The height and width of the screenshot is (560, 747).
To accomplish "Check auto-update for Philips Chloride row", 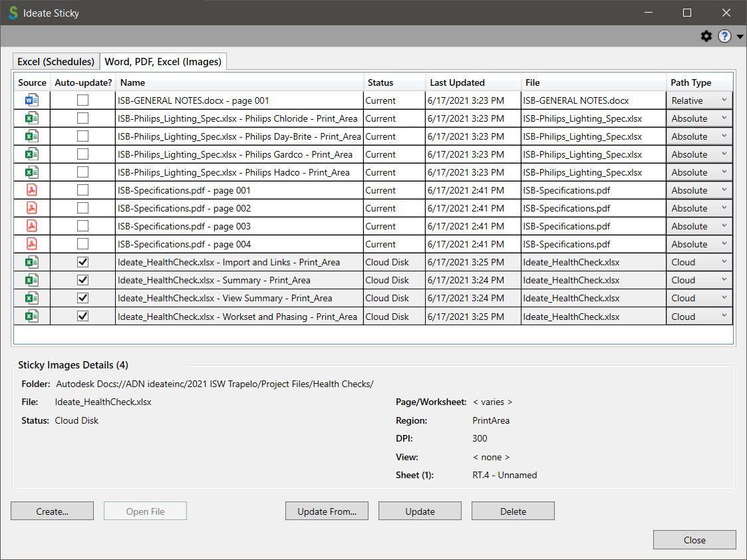I will 83,118.
